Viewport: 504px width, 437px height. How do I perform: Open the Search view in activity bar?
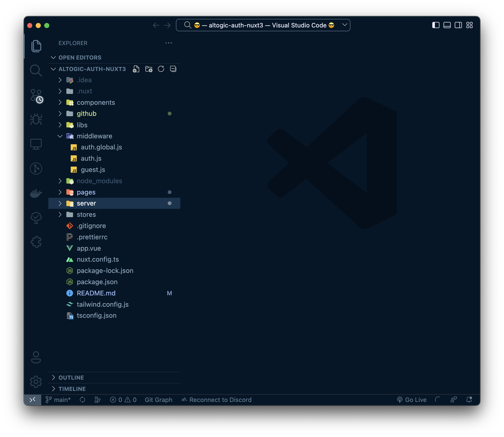[36, 71]
